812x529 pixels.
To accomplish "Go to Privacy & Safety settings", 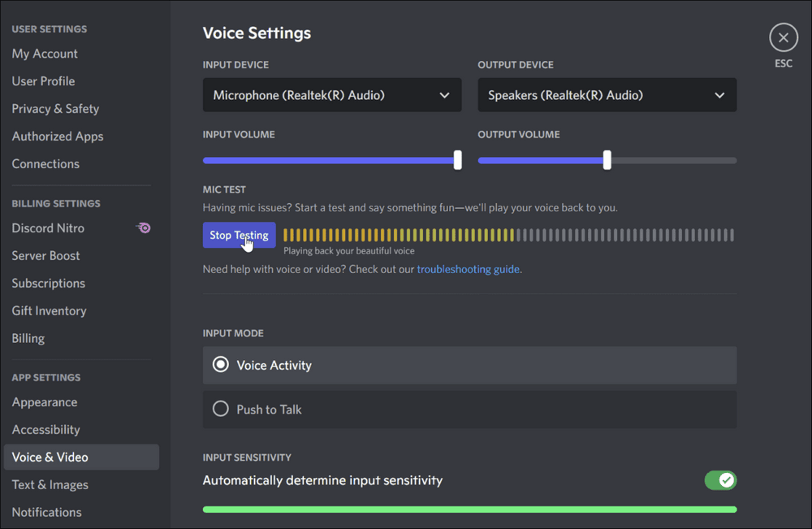I will pyautogui.click(x=55, y=109).
